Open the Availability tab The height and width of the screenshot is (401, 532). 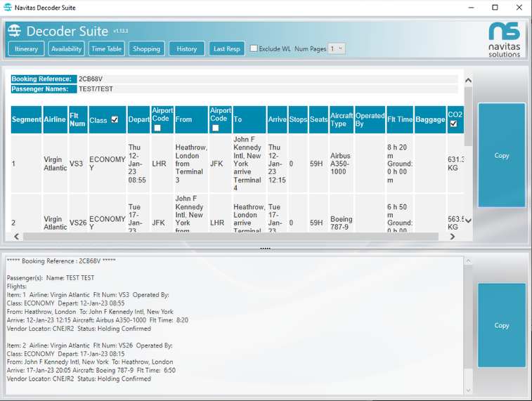coord(67,49)
